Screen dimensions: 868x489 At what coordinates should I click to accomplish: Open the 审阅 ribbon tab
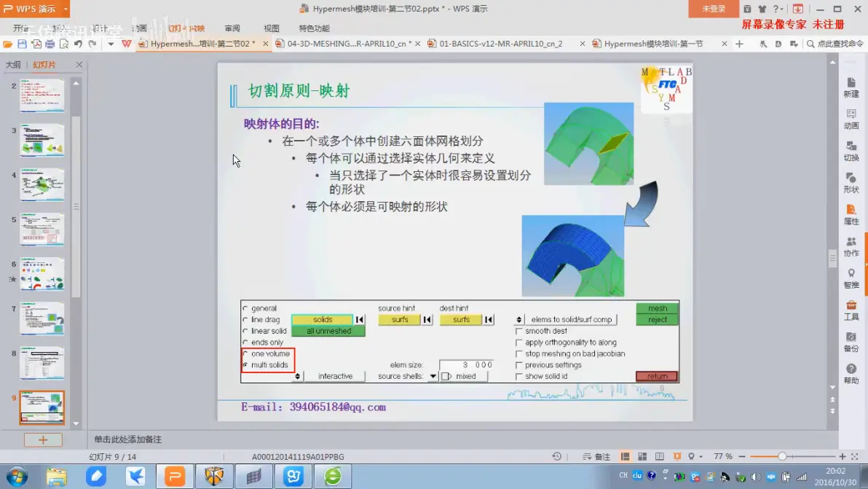pos(232,28)
